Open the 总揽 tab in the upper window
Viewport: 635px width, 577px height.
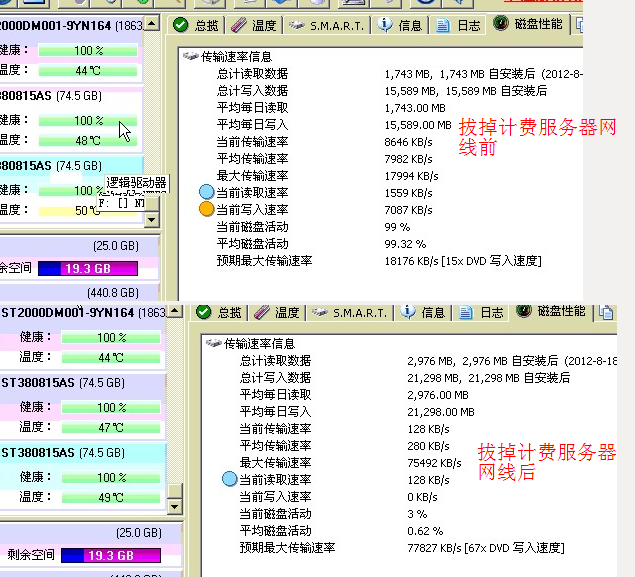(196, 25)
